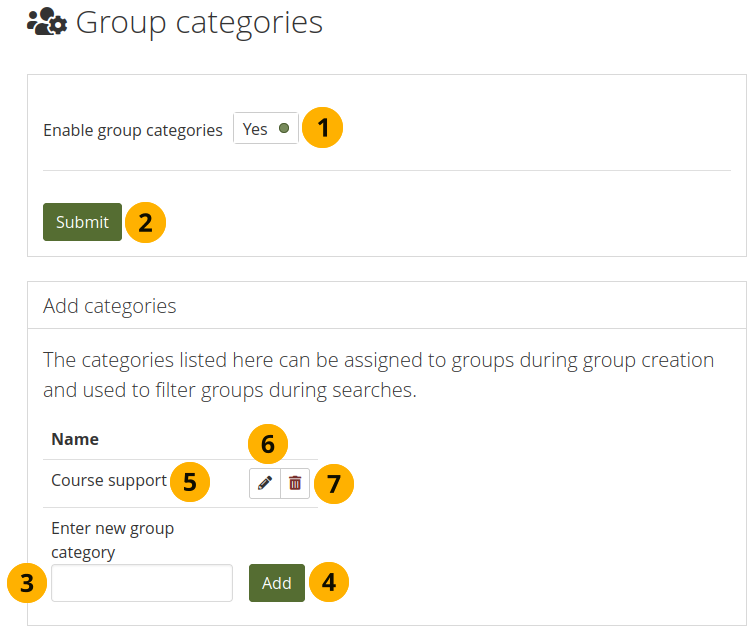Click the Add categories section heading
This screenshot has height=631, width=753.
(110, 306)
